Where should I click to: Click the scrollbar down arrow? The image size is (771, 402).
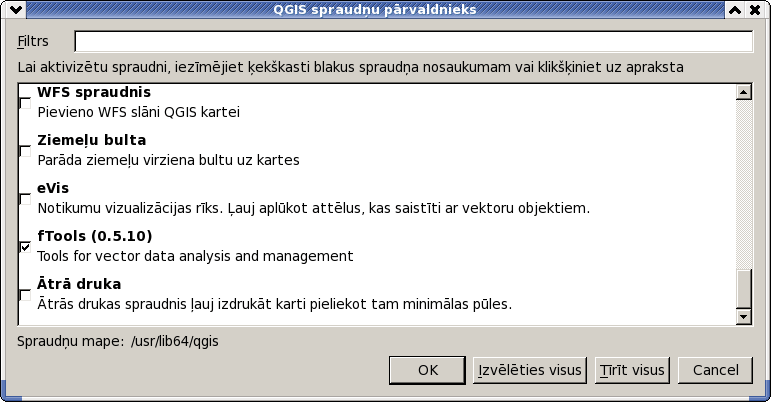(x=743, y=317)
